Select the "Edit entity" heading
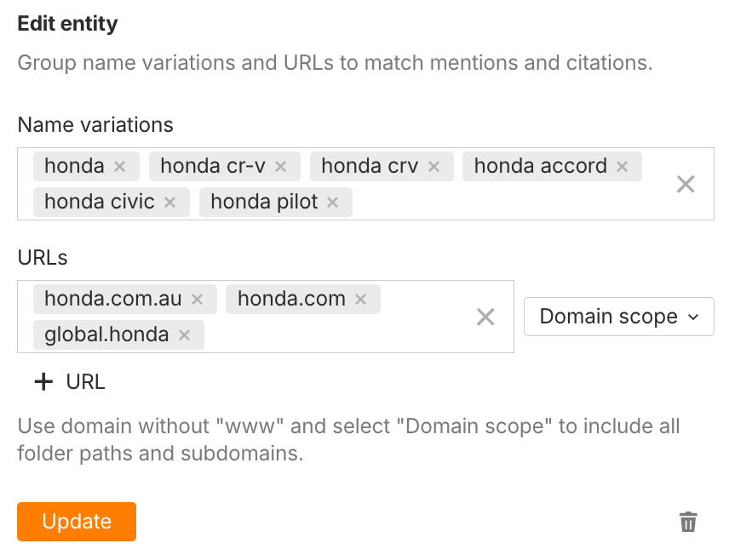729x560 pixels. (x=67, y=23)
